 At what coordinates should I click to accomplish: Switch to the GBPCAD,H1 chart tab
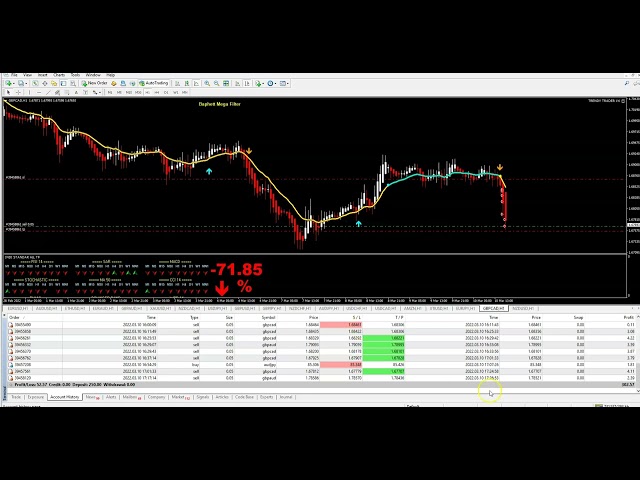[x=494, y=309]
